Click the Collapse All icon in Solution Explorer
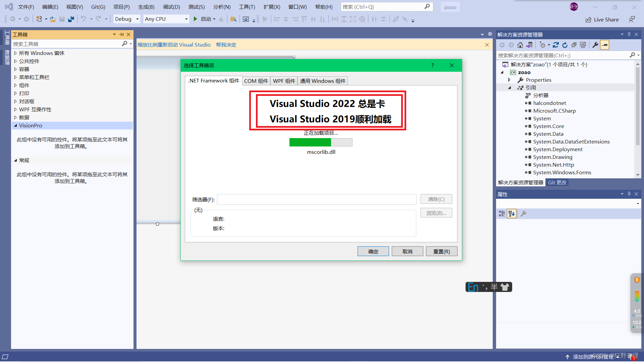644x362 pixels. click(574, 45)
